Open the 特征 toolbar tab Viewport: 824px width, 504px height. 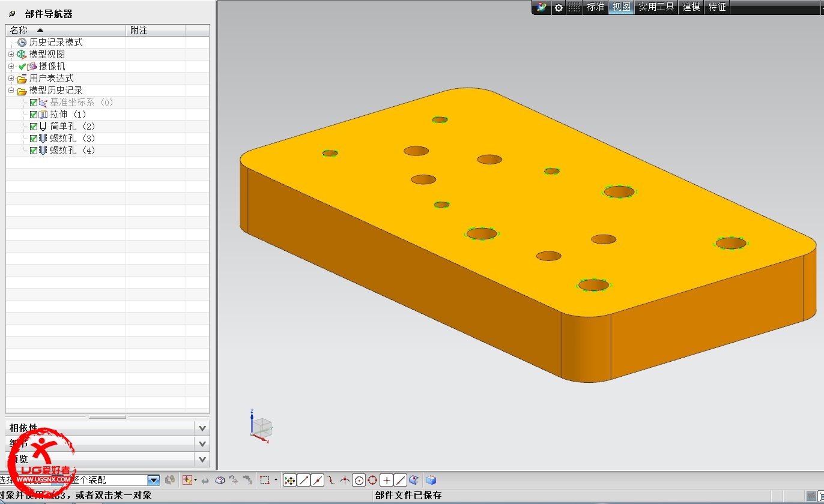(717, 7)
